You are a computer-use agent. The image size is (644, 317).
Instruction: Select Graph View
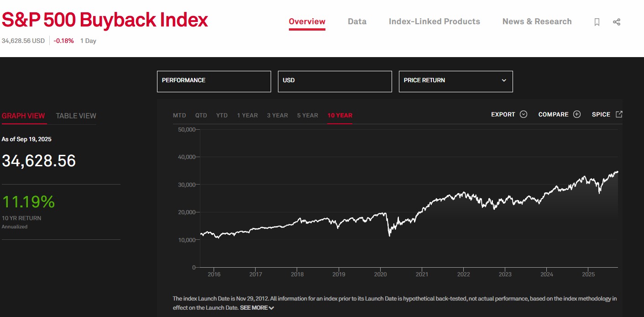coord(23,116)
